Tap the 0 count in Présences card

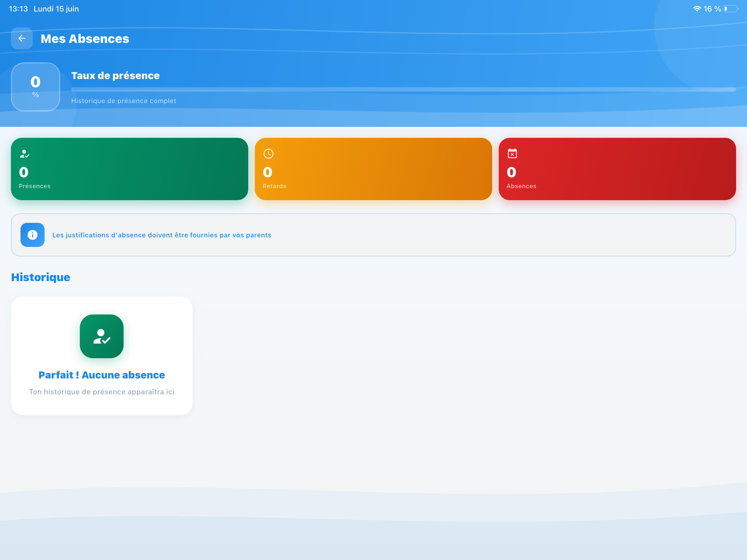(x=24, y=172)
